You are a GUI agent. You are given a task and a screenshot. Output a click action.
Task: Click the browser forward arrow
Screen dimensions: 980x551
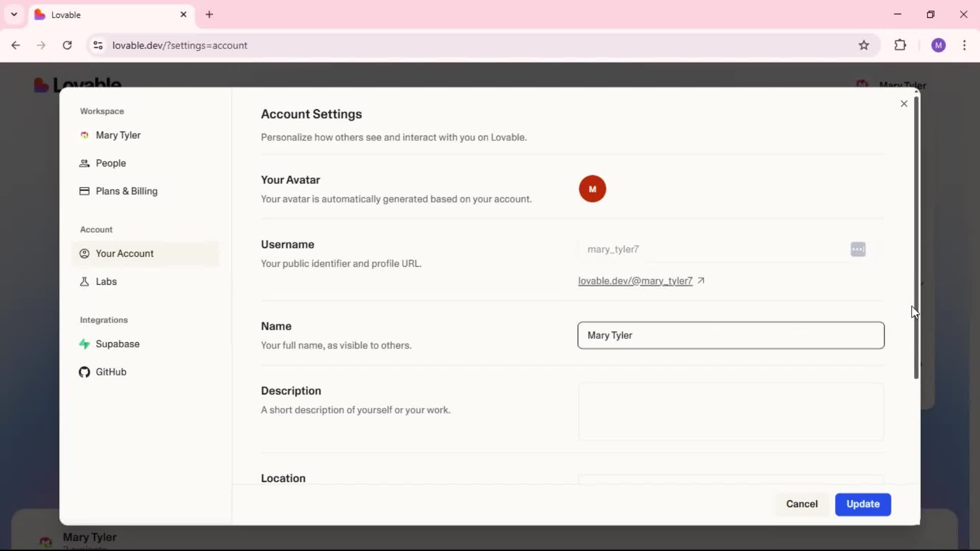click(x=41, y=45)
